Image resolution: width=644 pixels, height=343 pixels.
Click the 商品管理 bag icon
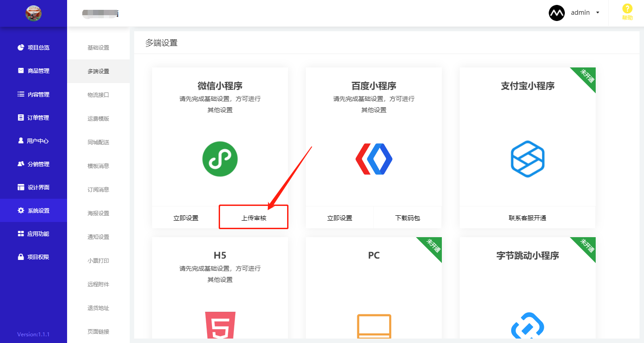tap(21, 71)
